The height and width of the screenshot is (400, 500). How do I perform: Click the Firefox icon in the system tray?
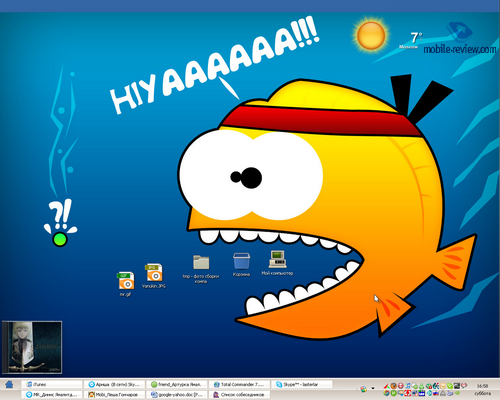[394, 386]
